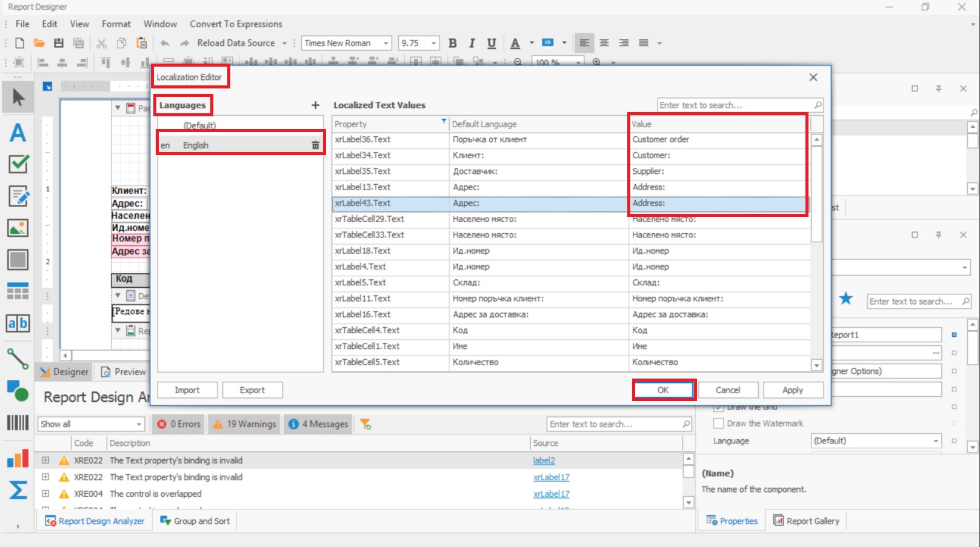Click the favorites star in Properties panel
The image size is (980, 547).
pos(846,299)
